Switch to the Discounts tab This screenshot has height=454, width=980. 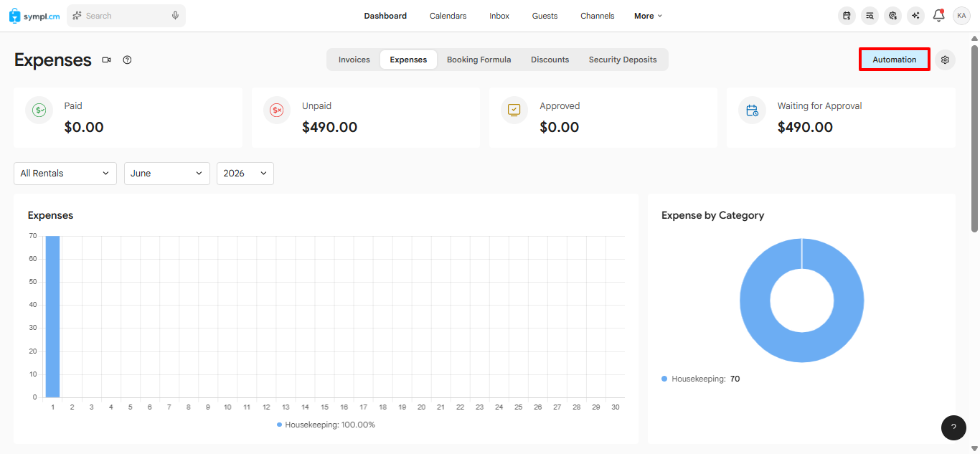pyautogui.click(x=550, y=60)
